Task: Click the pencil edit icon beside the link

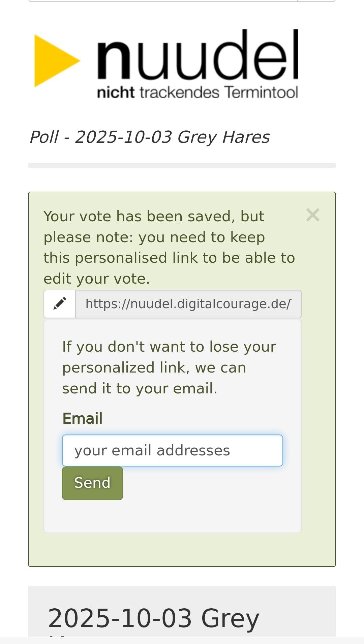Action: coord(60,304)
